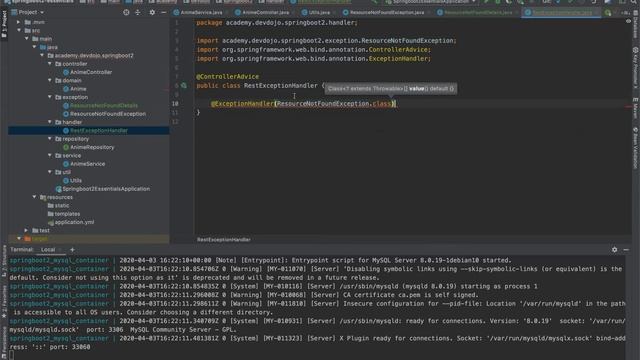Select the templates folder under resources
640x360 pixels.
click(x=67, y=214)
